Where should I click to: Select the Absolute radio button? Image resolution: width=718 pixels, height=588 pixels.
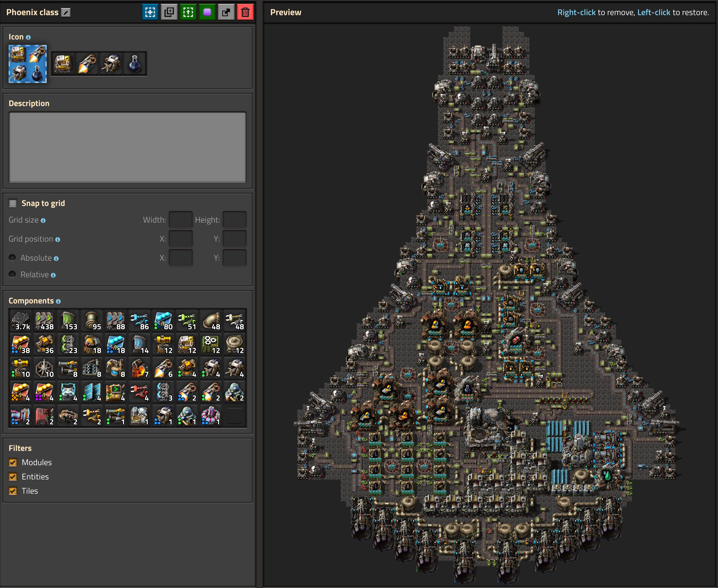click(x=12, y=258)
